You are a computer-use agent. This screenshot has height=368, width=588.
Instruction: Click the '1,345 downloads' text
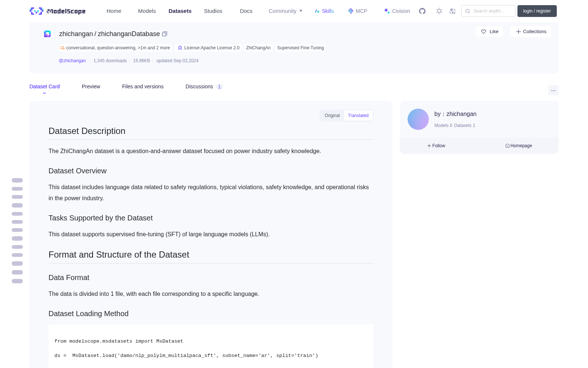point(110,61)
